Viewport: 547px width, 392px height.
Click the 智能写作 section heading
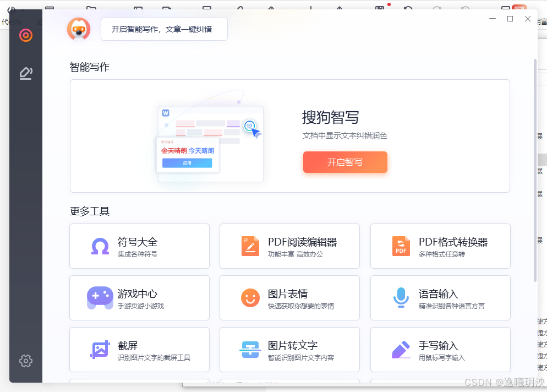tap(90, 67)
